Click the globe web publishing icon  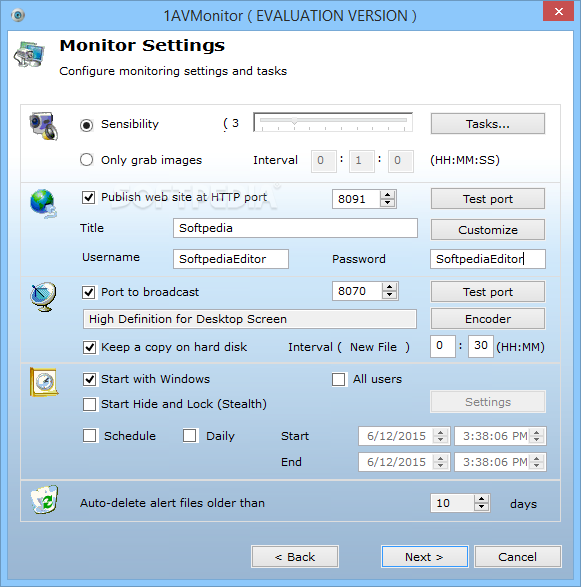click(x=43, y=204)
